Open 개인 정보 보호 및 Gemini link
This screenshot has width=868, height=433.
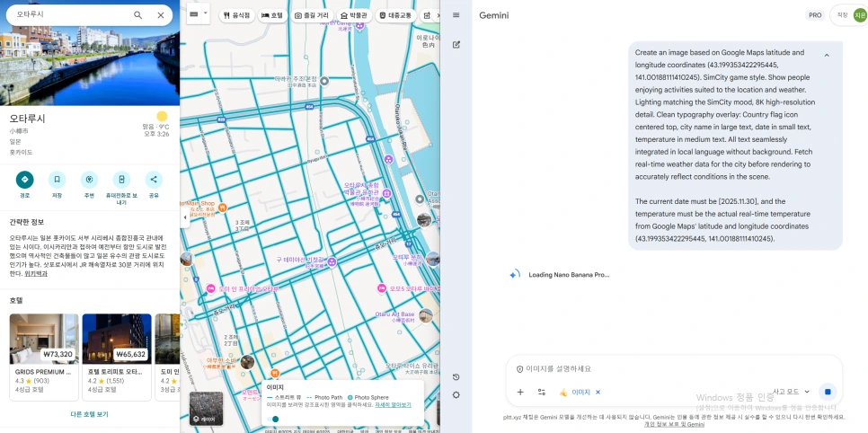[674, 424]
